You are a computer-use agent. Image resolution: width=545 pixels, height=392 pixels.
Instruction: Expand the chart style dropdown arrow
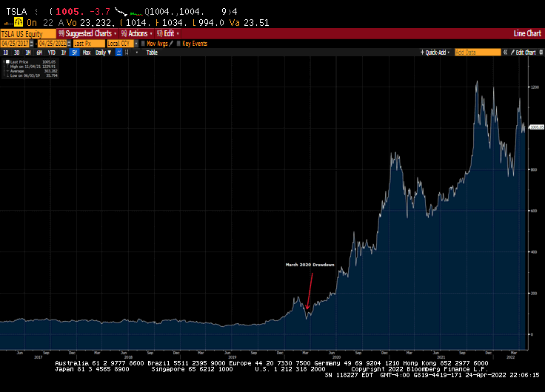pyautogui.click(x=137, y=53)
